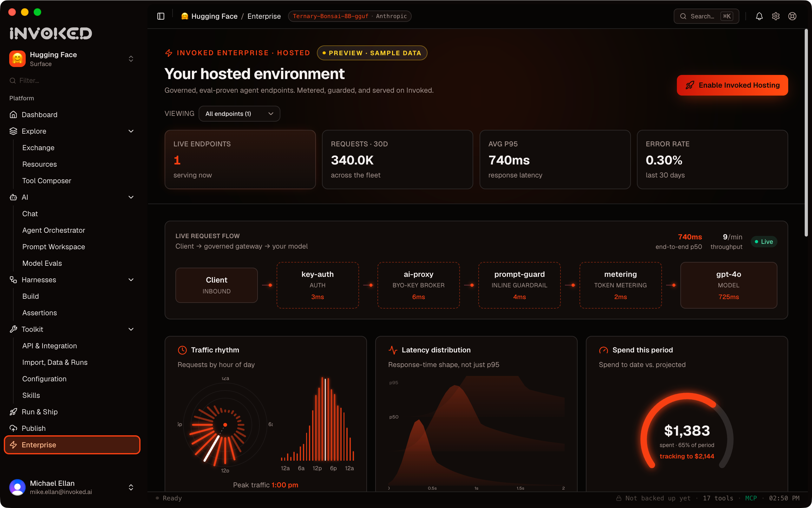Open settings gear icon
Image resolution: width=812 pixels, height=508 pixels.
tap(776, 16)
